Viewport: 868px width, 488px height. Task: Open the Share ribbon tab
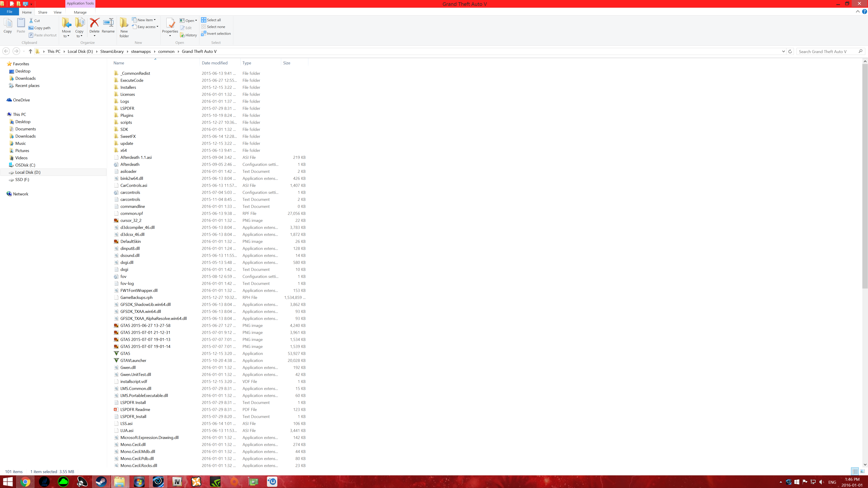(x=42, y=12)
